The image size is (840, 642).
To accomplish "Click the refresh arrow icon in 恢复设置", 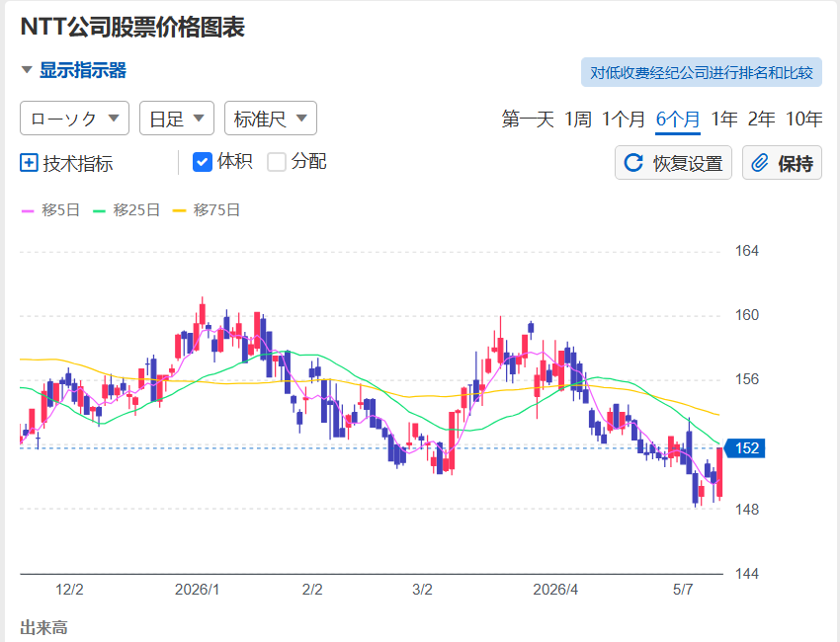I will (x=633, y=163).
